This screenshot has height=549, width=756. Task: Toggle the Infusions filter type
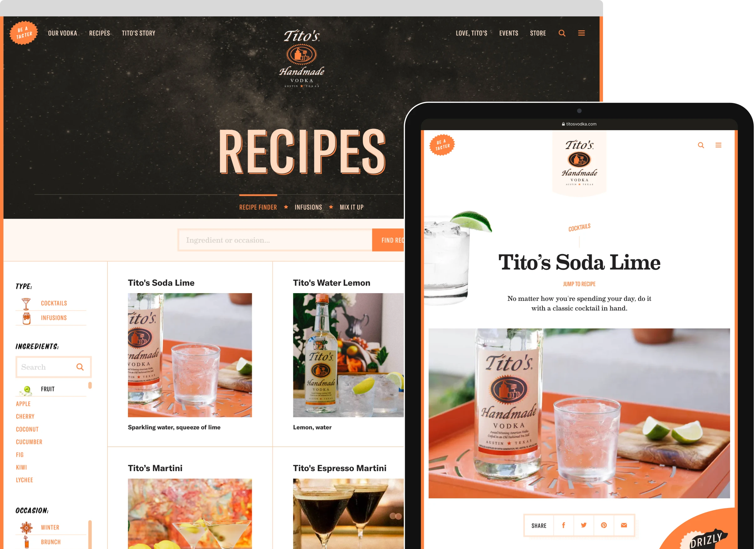pos(53,317)
